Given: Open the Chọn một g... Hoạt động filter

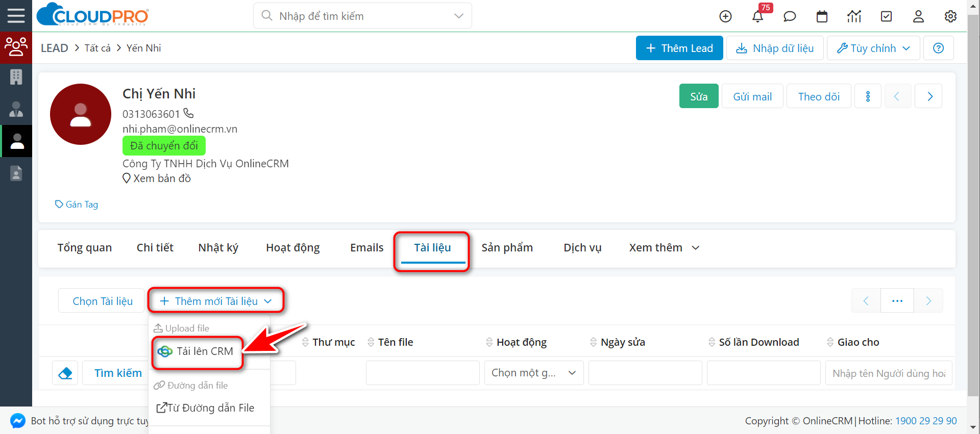Looking at the screenshot, I should pyautogui.click(x=534, y=373).
